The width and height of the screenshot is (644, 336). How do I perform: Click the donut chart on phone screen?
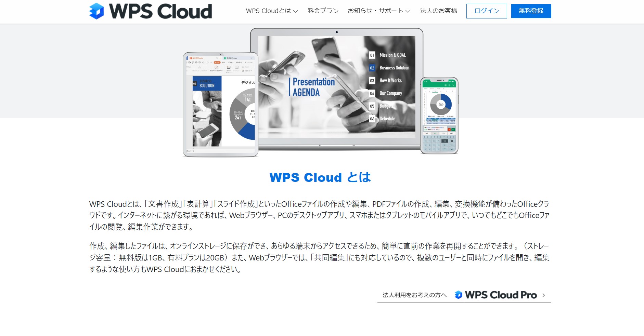tap(441, 104)
